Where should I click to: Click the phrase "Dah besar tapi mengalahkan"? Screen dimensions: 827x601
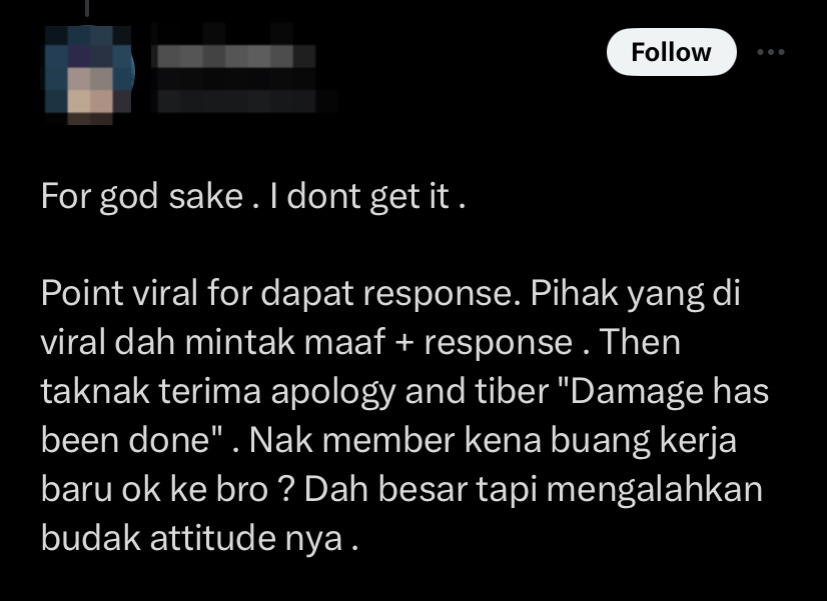[533, 490]
